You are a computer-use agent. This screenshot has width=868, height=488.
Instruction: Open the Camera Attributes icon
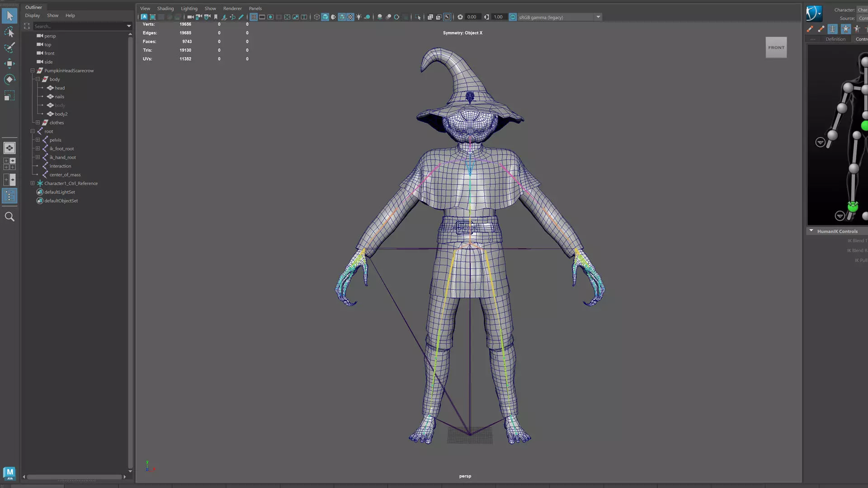[207, 17]
